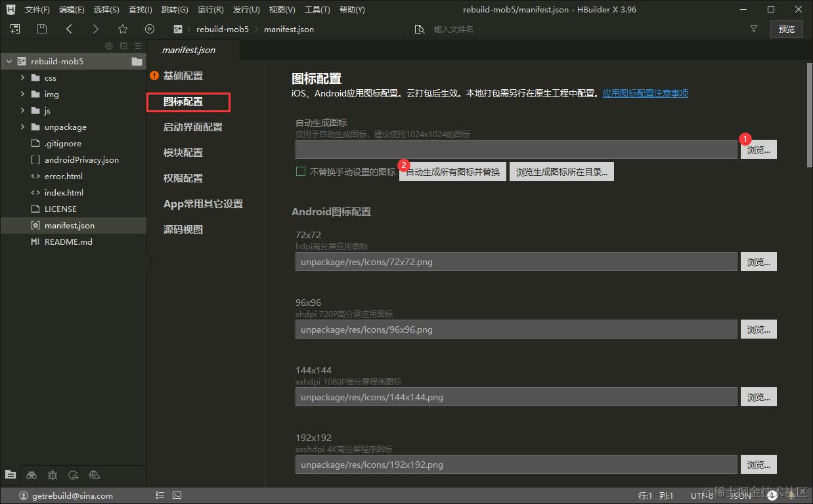Open the 视图(V) menu
Screen dimensions: 813x504
[x=282, y=10]
